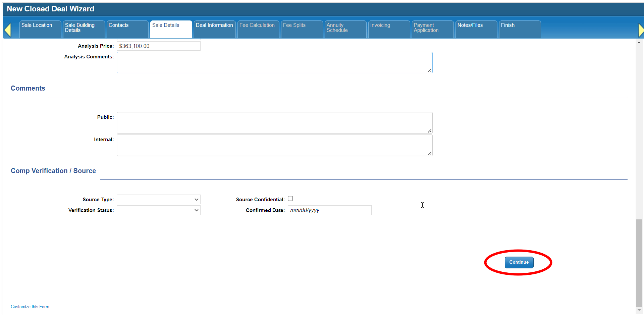The height and width of the screenshot is (316, 644).
Task: Click the scrollbar up arrow
Action: tap(639, 43)
